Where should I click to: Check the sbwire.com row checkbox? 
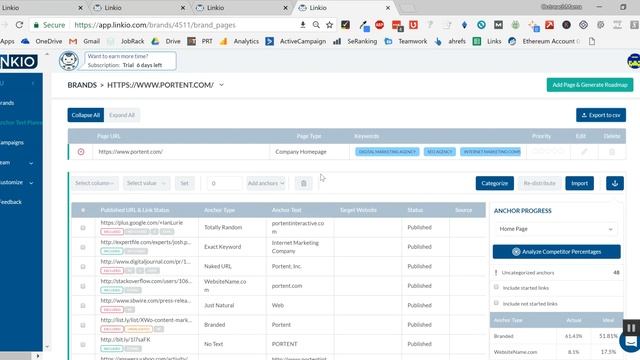[83, 305]
